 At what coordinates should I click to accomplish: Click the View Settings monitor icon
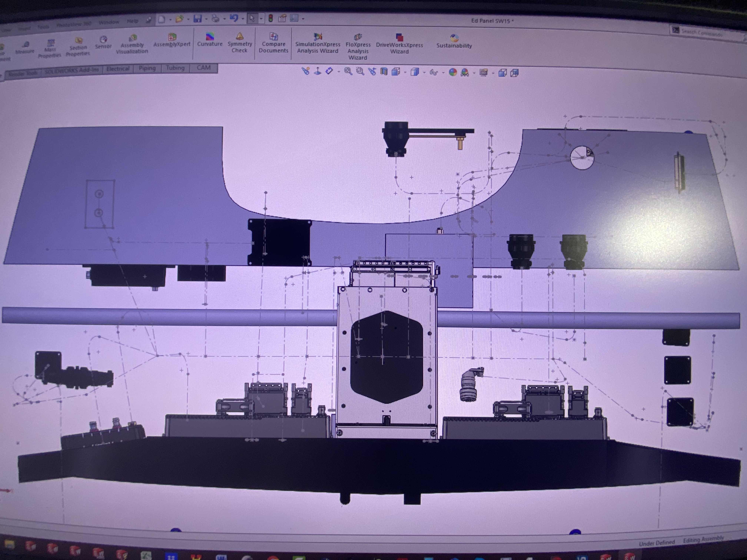pyautogui.click(x=484, y=73)
